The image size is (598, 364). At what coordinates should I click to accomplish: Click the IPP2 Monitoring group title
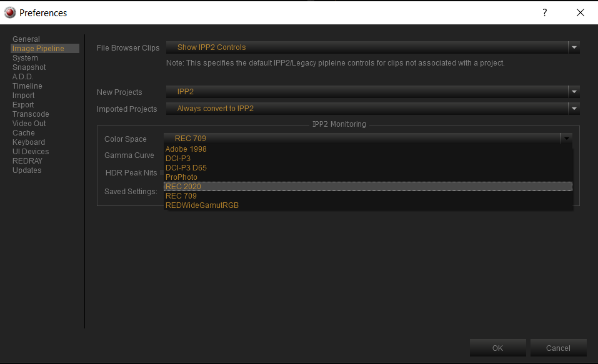pyautogui.click(x=339, y=124)
